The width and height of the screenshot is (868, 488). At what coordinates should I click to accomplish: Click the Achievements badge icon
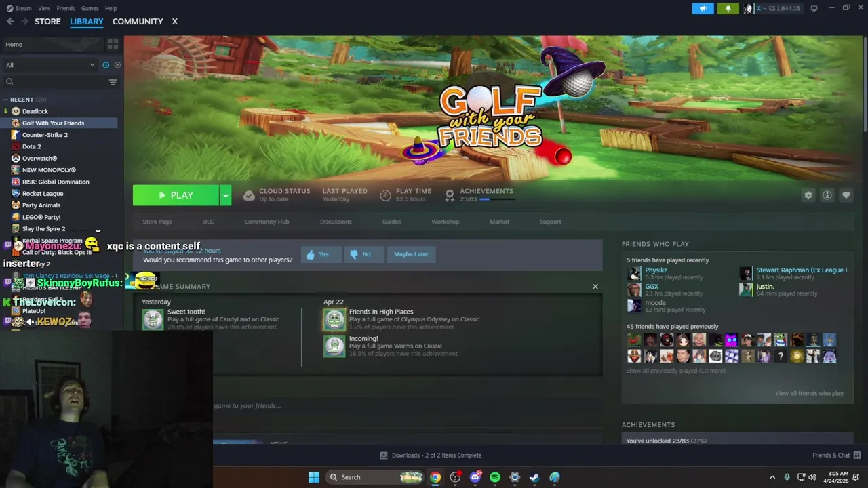click(449, 195)
